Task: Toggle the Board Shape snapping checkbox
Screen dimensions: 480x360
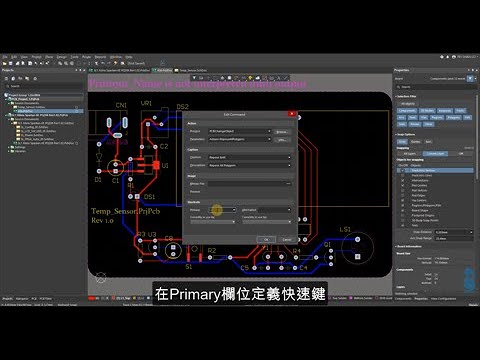Action: pyautogui.click(x=403, y=210)
